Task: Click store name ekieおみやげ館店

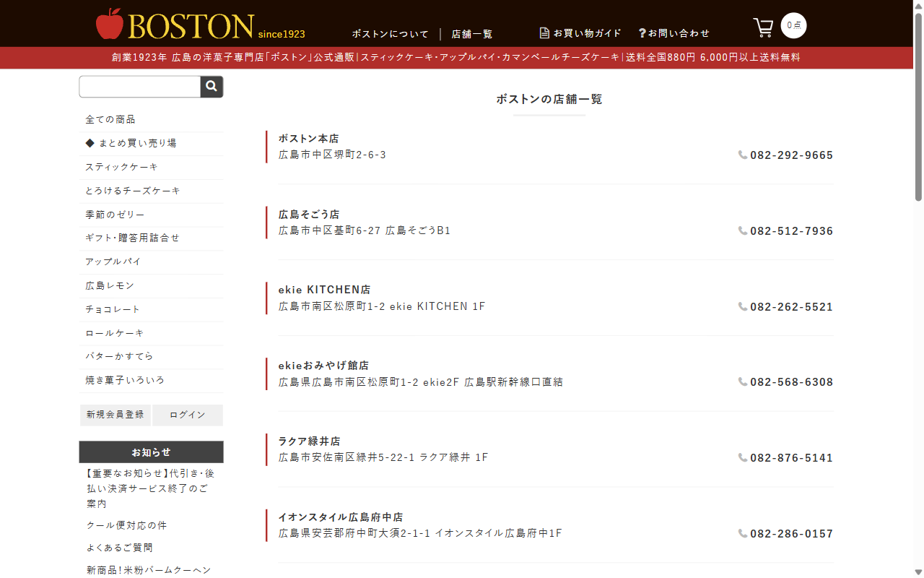Action: coord(323,366)
